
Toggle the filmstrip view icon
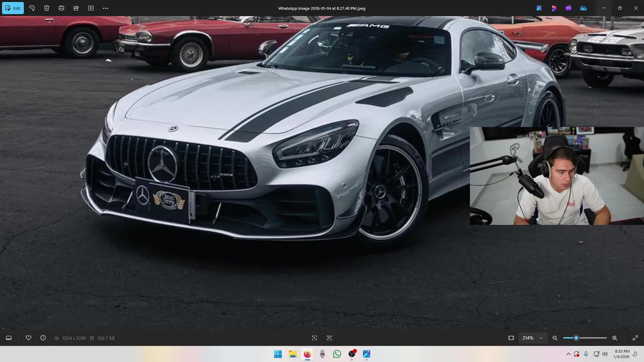tap(9, 338)
